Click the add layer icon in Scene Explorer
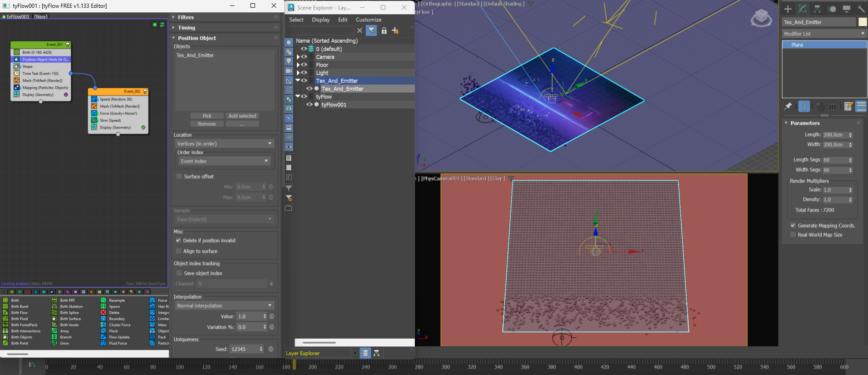 [x=395, y=31]
